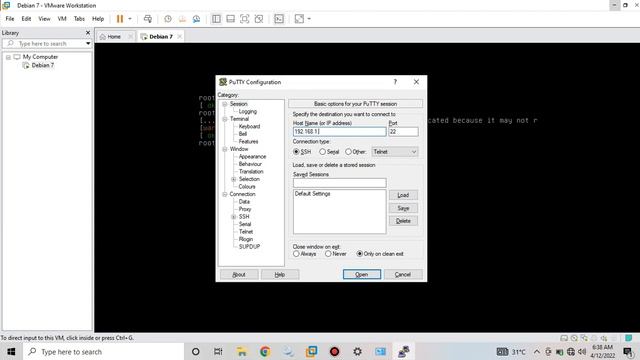The image size is (640, 360).
Task: Click the About button
Action: click(239, 274)
